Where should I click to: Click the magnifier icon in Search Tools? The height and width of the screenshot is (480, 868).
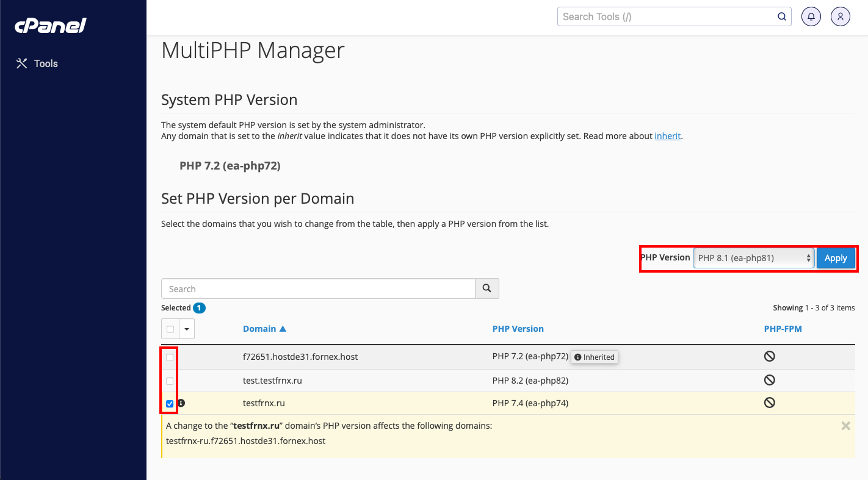782,16
